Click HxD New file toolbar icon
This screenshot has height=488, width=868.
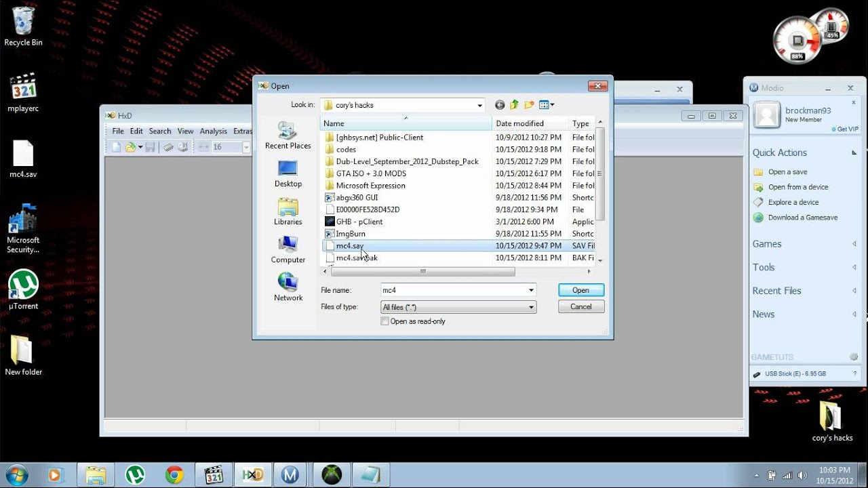[x=116, y=147]
